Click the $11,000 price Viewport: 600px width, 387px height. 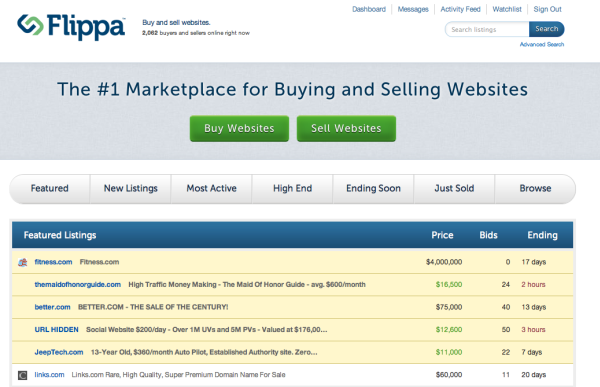449,352
